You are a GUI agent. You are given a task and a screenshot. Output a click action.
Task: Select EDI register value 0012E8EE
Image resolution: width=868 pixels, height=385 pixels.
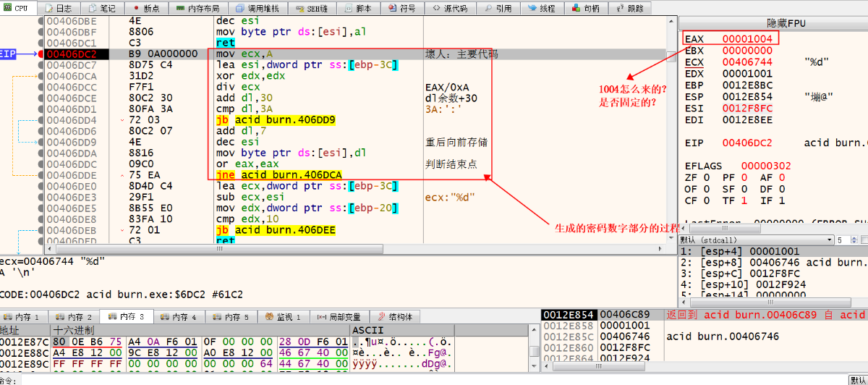click(749, 119)
